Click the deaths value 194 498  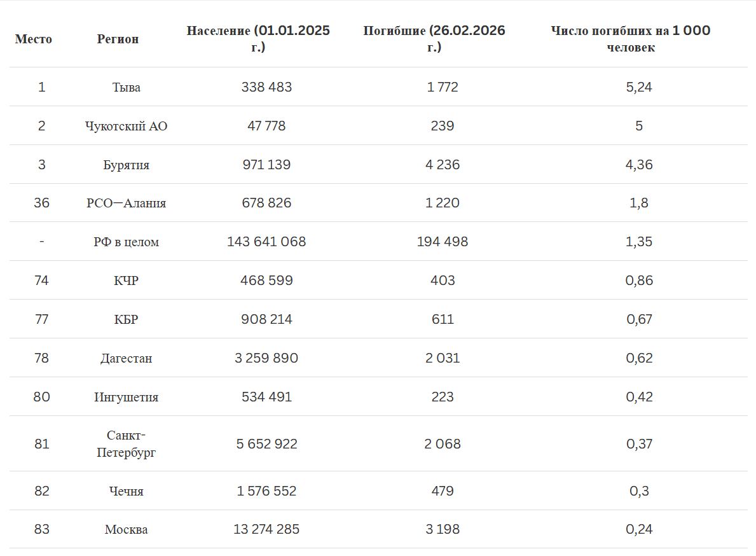pyautogui.click(x=443, y=242)
